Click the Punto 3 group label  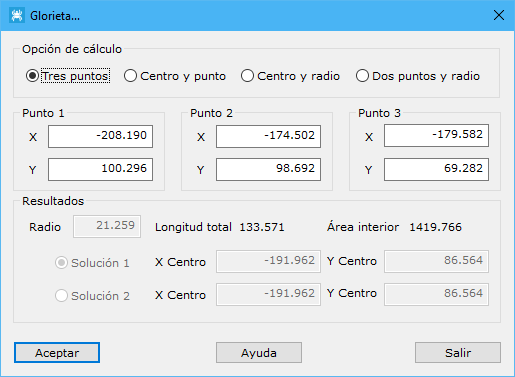coord(379,113)
